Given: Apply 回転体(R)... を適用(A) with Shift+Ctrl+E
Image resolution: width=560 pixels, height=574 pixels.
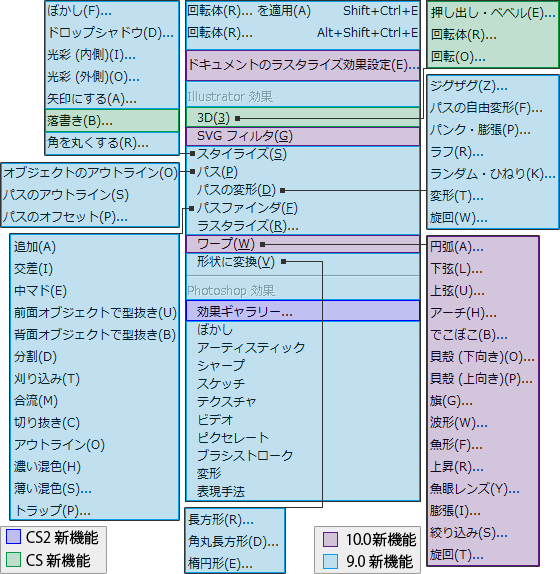Looking at the screenshot, I should (x=303, y=11).
